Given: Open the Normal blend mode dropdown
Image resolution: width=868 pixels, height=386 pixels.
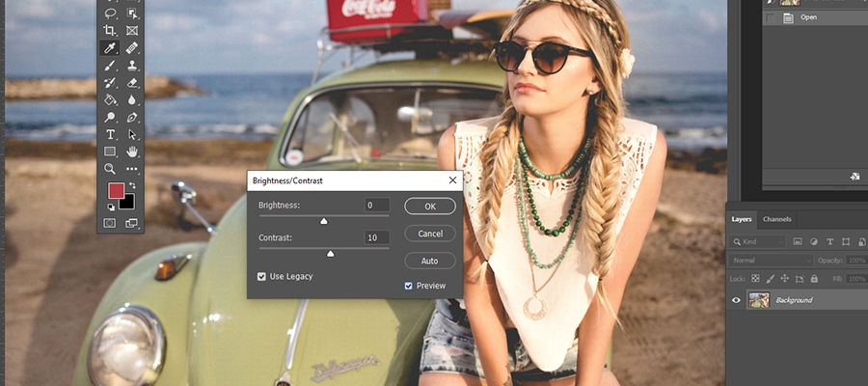Looking at the screenshot, I should [x=771, y=261].
